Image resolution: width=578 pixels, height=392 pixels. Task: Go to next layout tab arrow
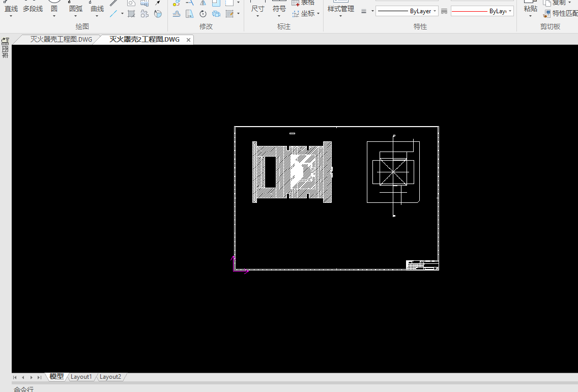point(31,377)
